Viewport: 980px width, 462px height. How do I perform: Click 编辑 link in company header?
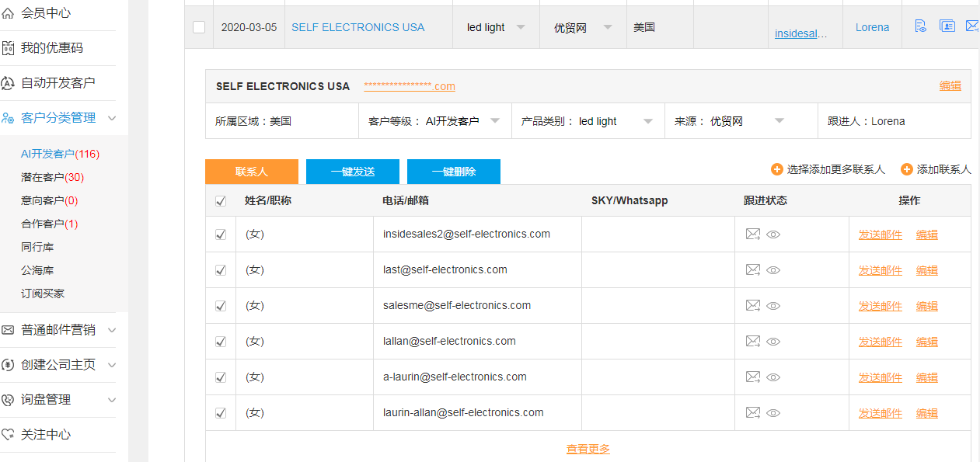click(x=950, y=85)
